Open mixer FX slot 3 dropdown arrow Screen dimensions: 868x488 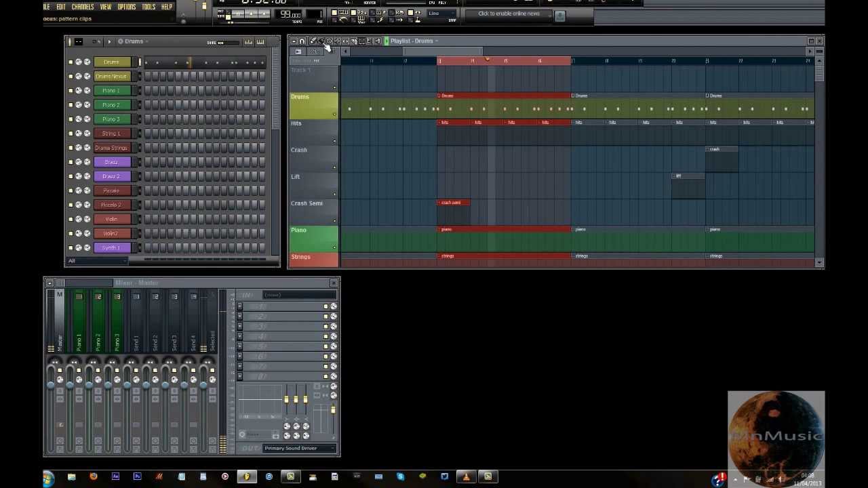[x=239, y=327]
